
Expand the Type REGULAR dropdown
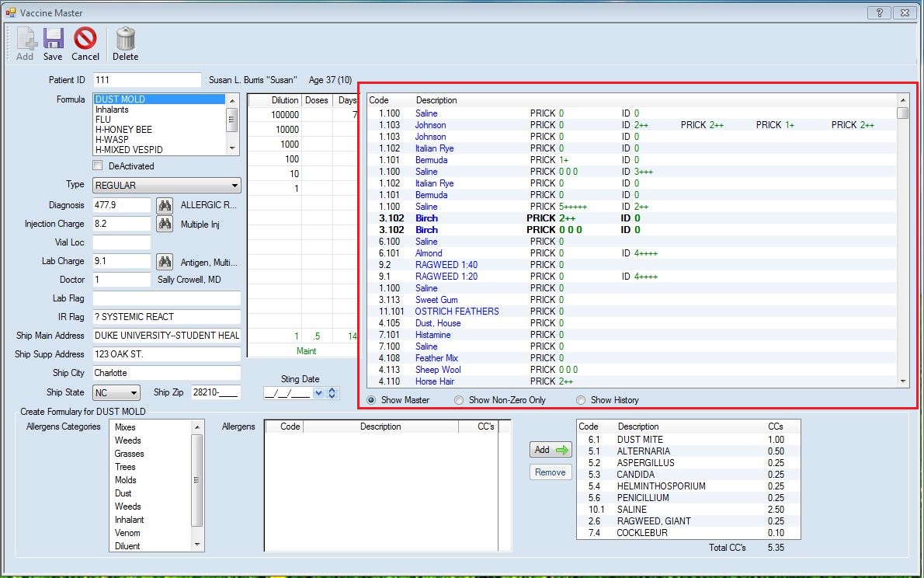click(x=234, y=186)
